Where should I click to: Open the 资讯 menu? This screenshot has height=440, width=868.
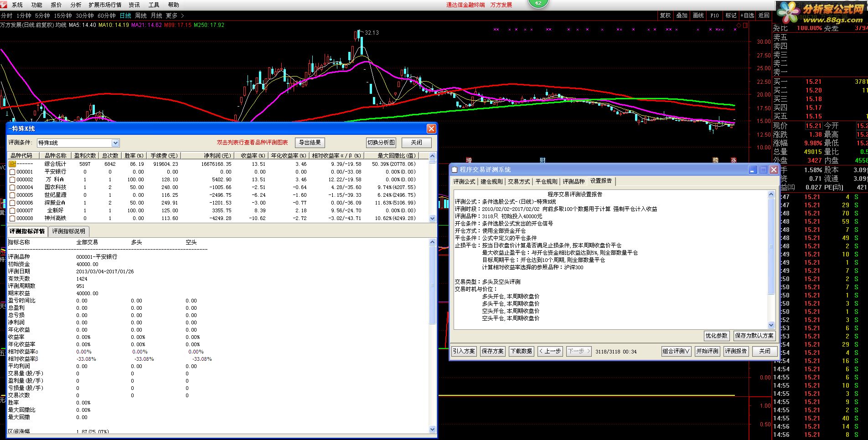pos(134,5)
